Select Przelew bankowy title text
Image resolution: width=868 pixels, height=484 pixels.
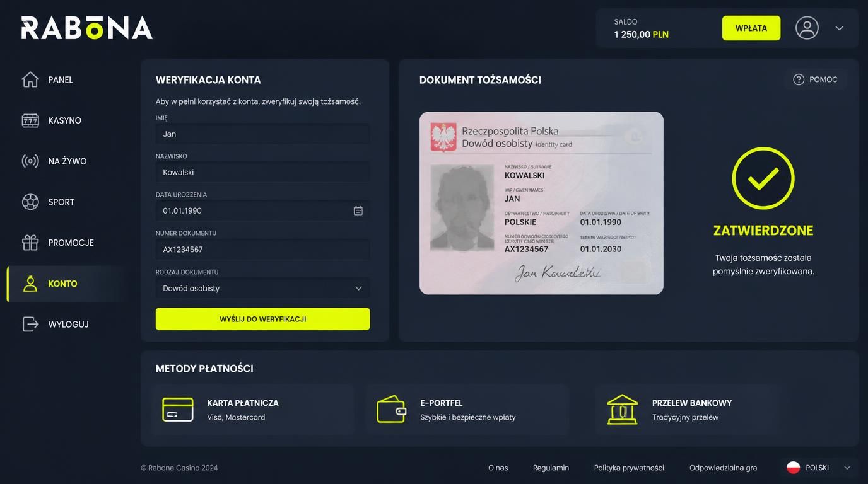[692, 403]
